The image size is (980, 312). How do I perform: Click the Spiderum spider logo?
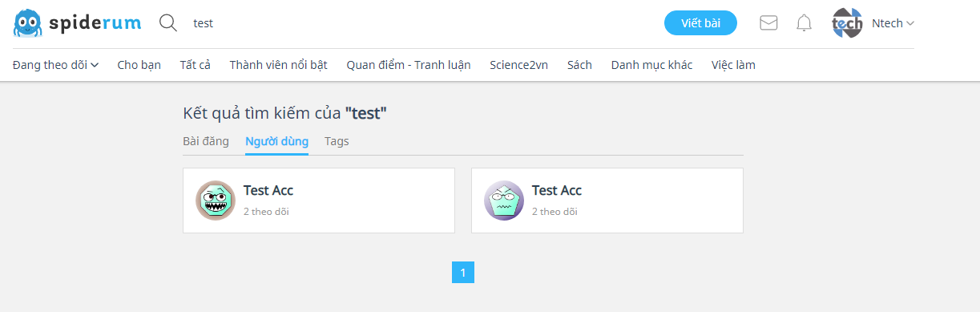(x=27, y=23)
